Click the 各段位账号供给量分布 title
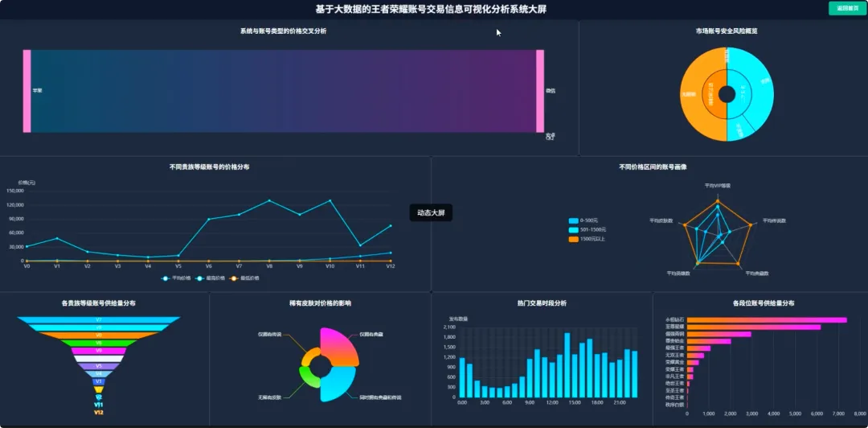The image size is (868, 428). click(764, 303)
